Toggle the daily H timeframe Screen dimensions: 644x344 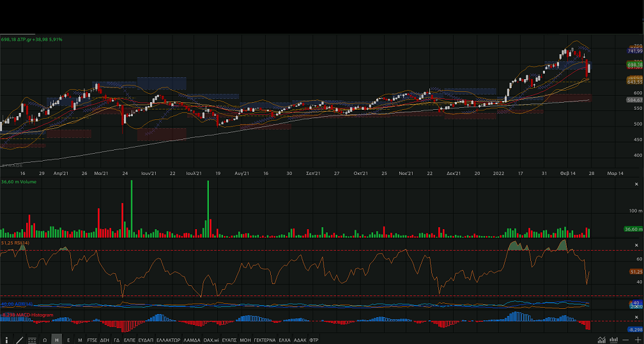pyautogui.click(x=57, y=340)
